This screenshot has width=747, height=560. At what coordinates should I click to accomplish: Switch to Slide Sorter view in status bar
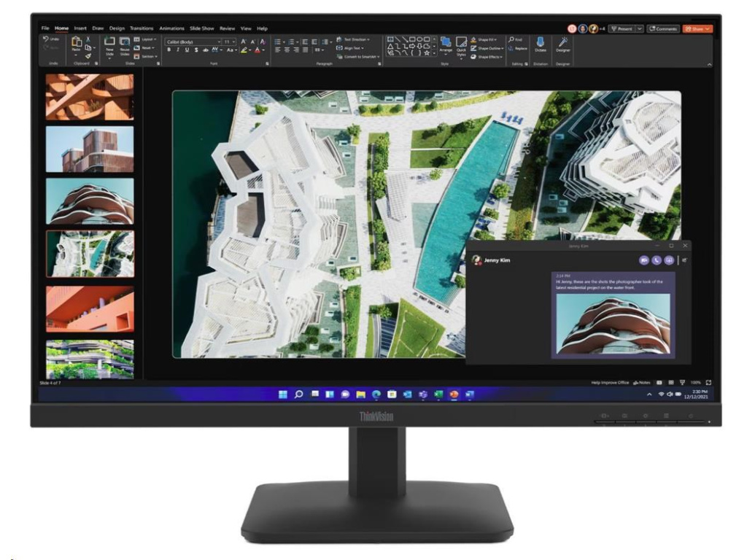click(671, 382)
